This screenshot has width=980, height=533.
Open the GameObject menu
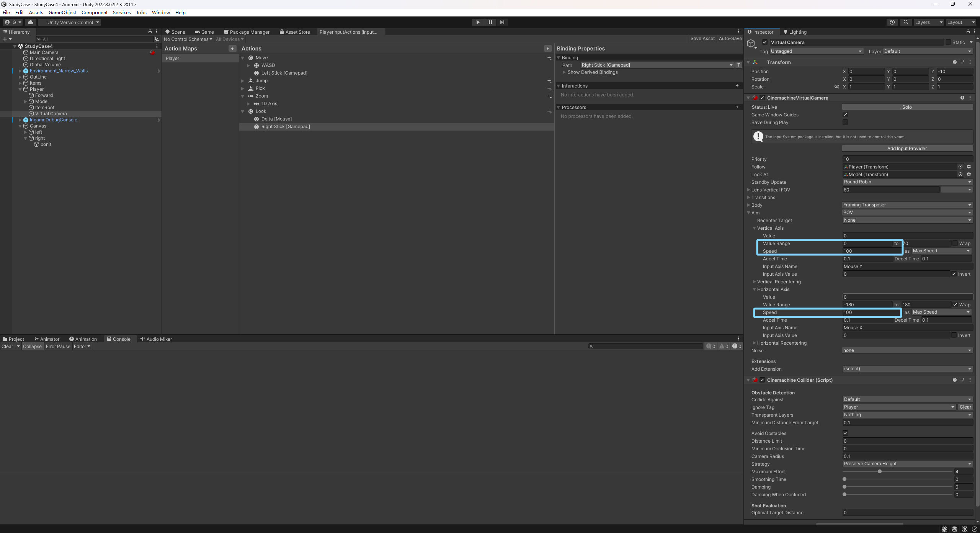tap(62, 13)
